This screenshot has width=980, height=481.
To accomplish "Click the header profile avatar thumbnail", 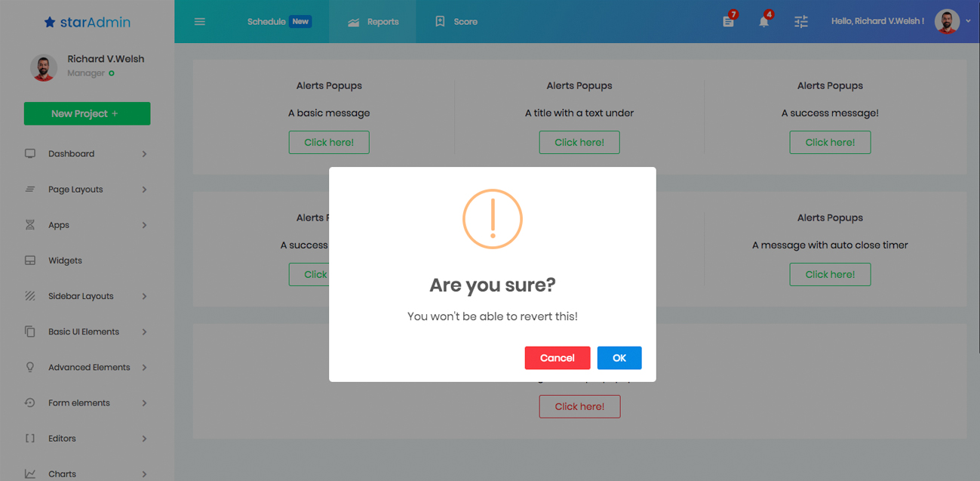I will click(x=947, y=22).
